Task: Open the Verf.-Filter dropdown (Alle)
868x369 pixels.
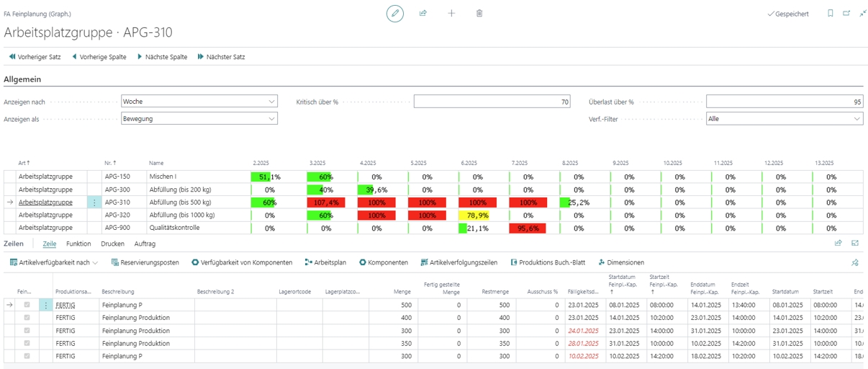Action: coord(785,118)
